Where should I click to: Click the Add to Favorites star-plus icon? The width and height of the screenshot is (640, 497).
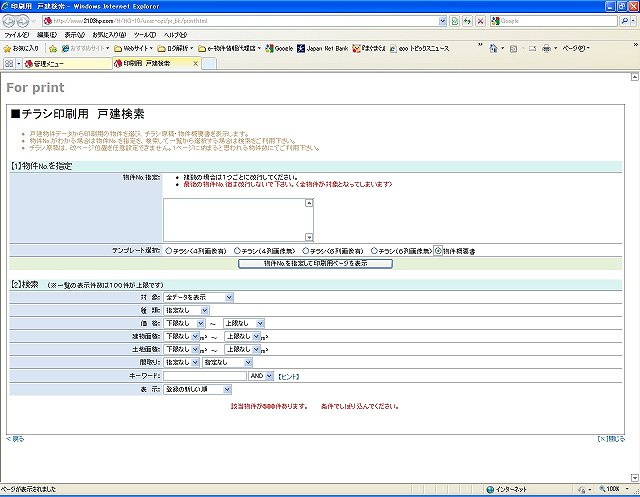tap(53, 49)
